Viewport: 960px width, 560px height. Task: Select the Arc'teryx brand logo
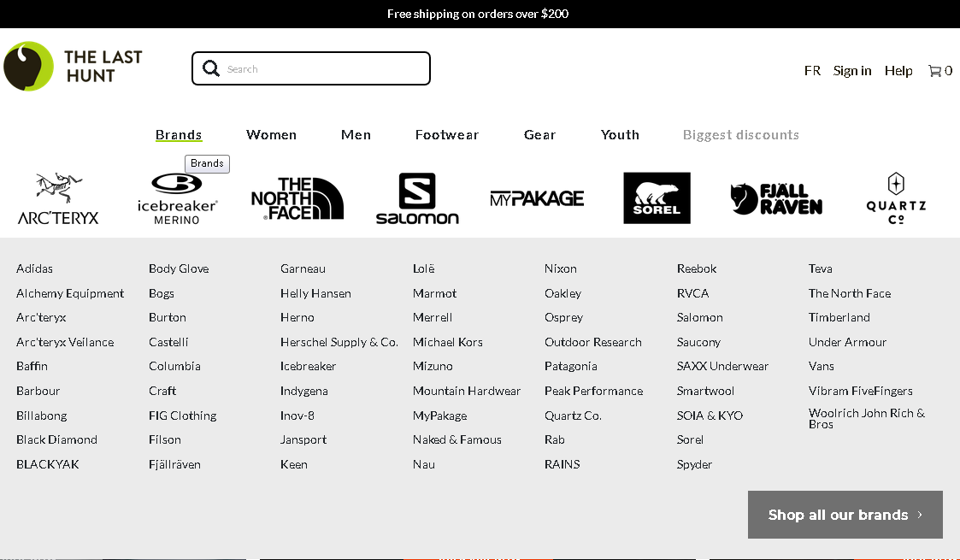(58, 198)
